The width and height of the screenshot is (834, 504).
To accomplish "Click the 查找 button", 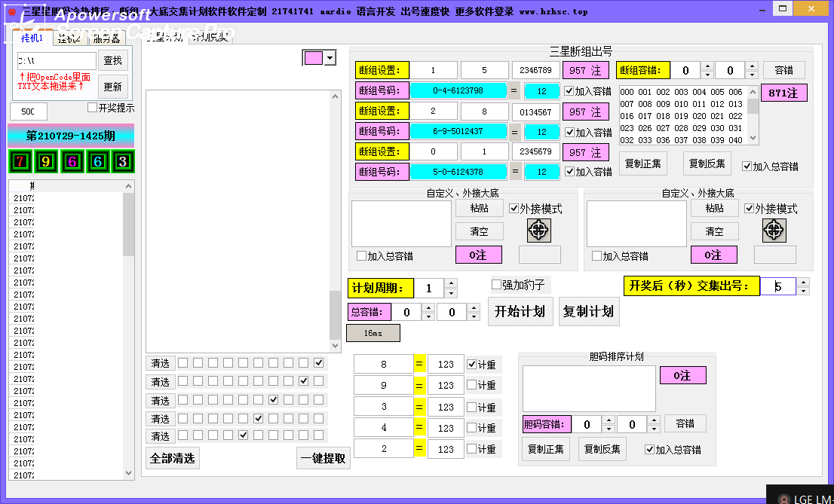I will [113, 60].
